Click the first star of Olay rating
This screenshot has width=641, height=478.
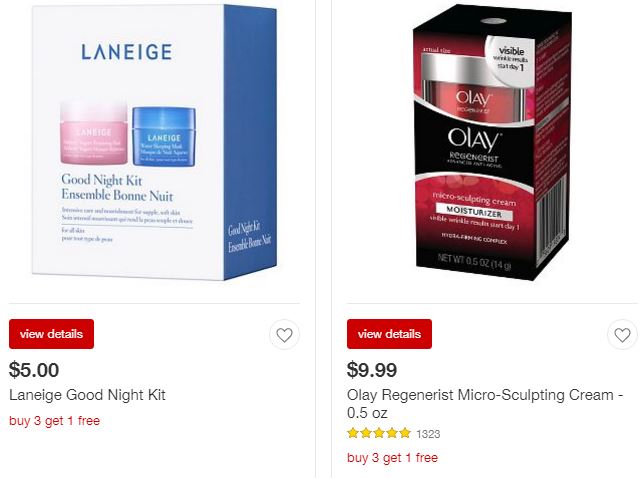[353, 433]
